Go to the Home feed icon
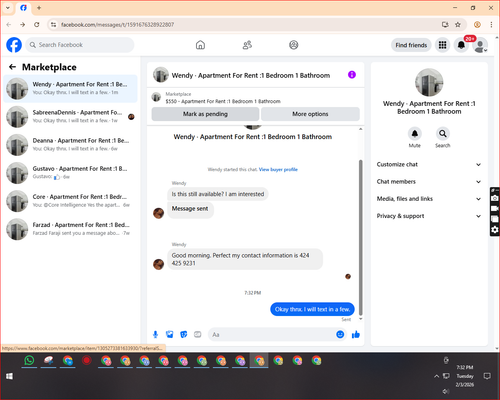Screen dimensions: 500x400 (200, 45)
